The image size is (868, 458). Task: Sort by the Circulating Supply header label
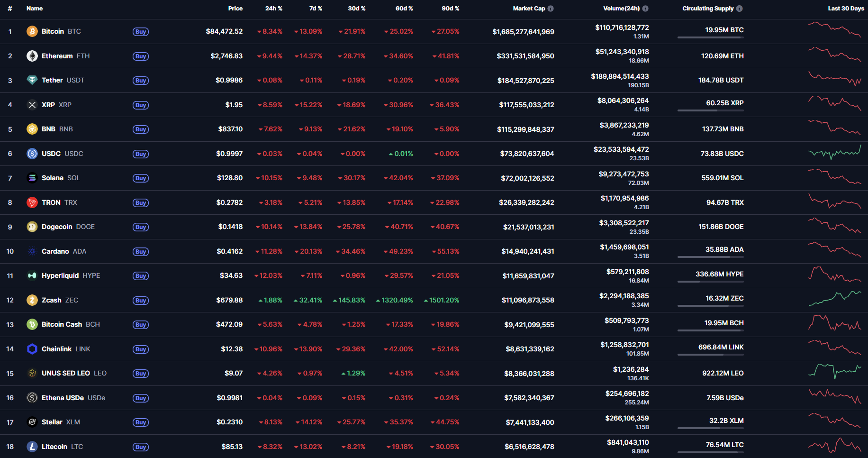(x=708, y=9)
